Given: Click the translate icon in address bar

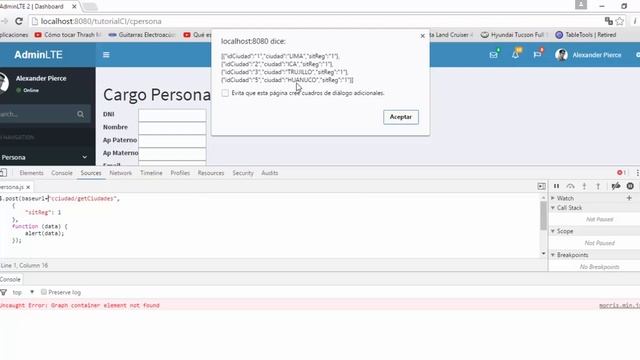Looking at the screenshot, I should tap(609, 21).
